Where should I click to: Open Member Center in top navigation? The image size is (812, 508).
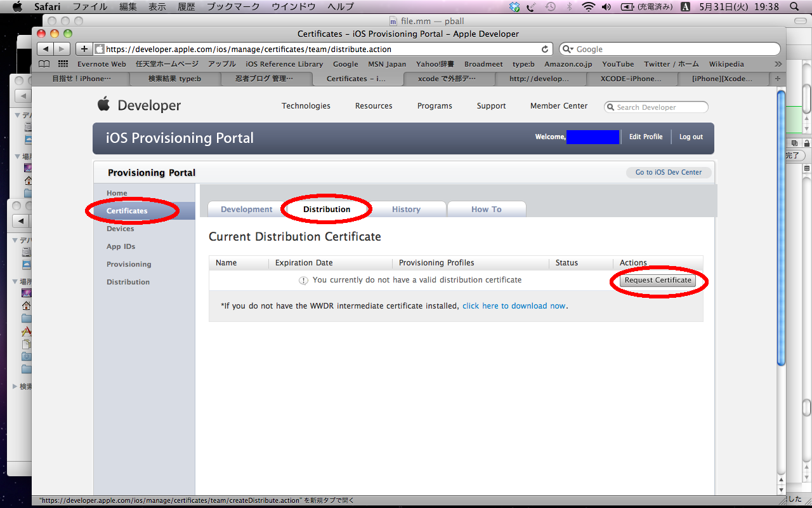(559, 106)
